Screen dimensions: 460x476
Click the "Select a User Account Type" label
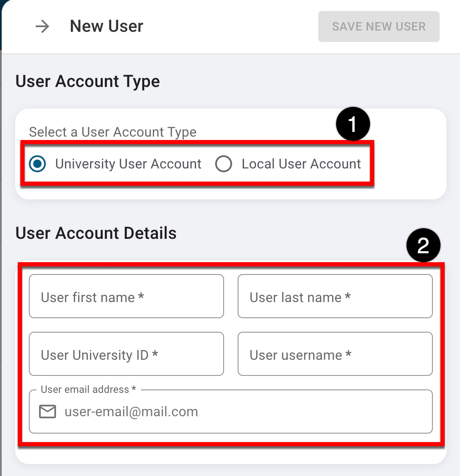(112, 132)
